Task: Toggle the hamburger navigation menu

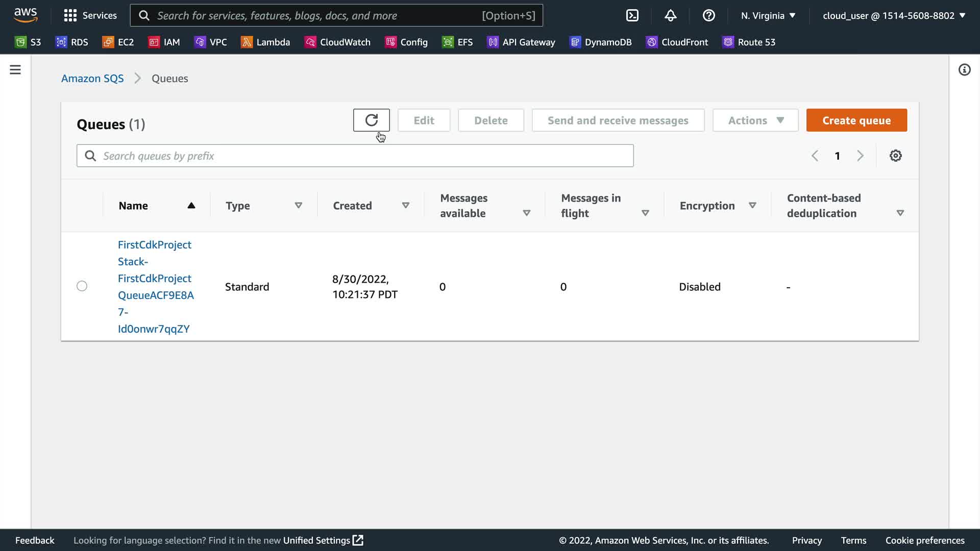Action: coord(15,70)
